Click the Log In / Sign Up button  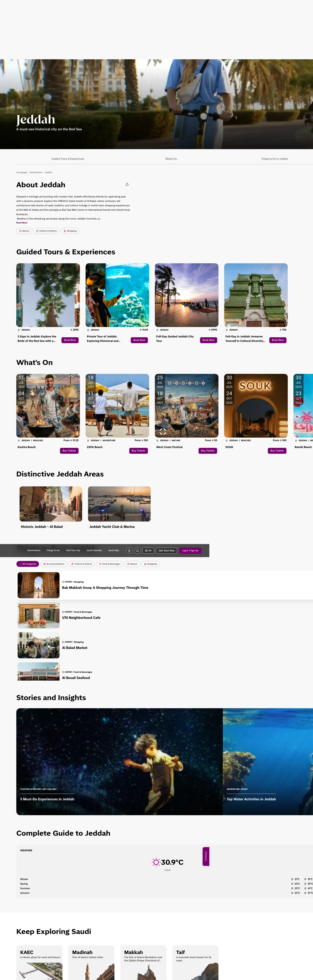point(190,550)
